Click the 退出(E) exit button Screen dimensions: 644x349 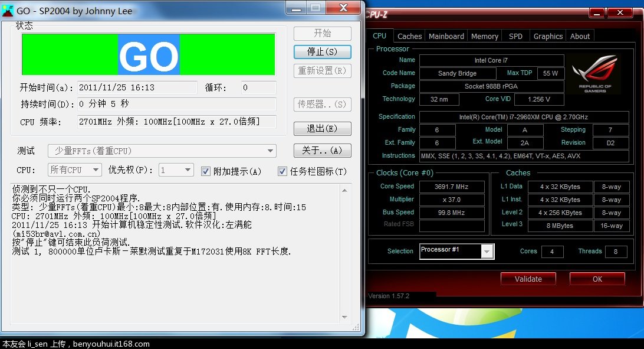[x=323, y=129]
